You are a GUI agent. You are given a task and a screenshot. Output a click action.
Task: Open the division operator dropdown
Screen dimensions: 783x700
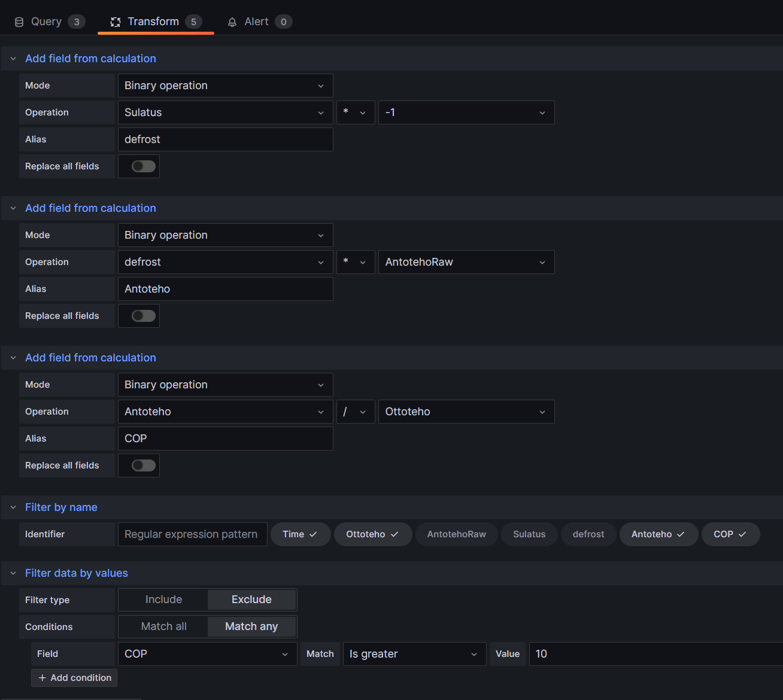tap(356, 412)
